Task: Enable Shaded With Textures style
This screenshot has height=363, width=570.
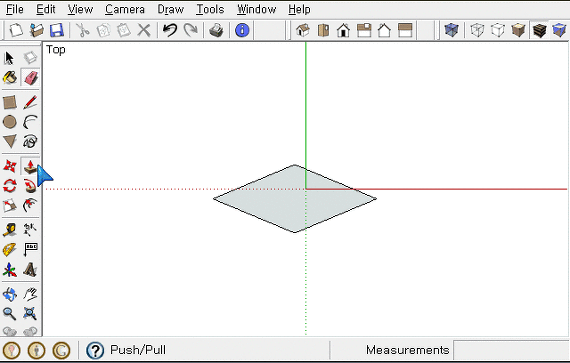Action: pos(539,30)
